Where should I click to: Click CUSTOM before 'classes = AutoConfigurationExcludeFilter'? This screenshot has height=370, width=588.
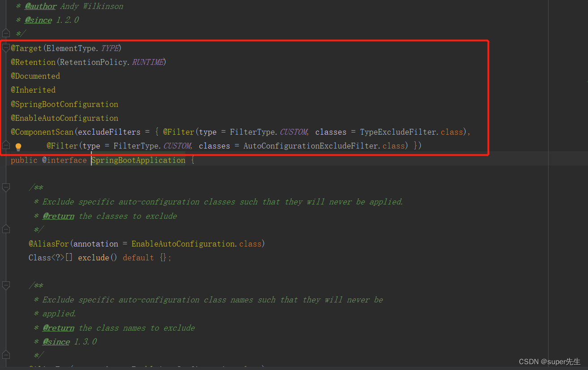click(177, 146)
